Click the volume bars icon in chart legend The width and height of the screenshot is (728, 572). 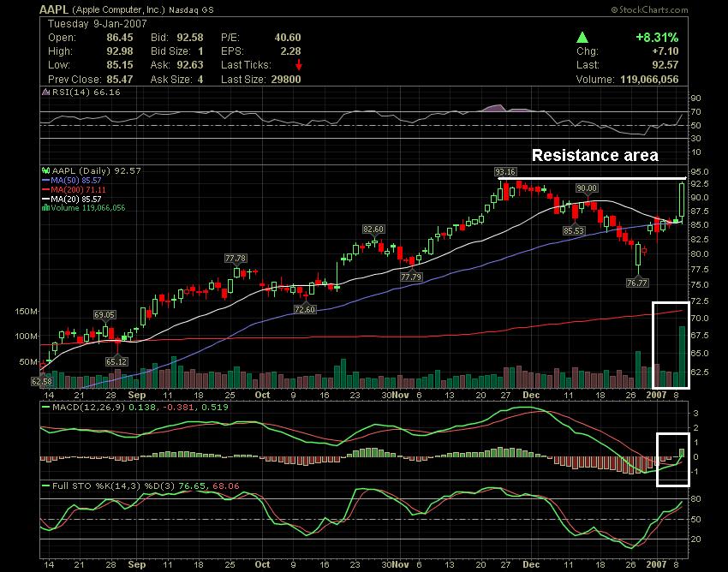point(46,208)
